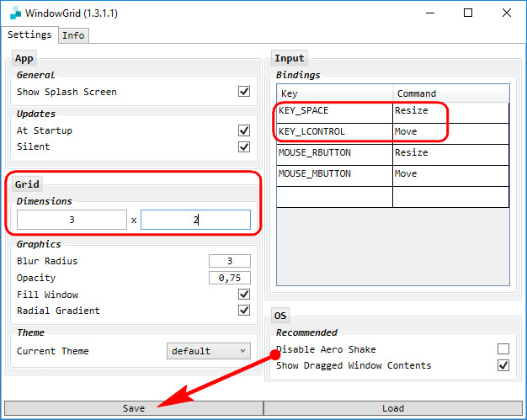Screen dimensions: 527x420
Task: Click the WindowGrid app icon in title bar
Action: 15,13
